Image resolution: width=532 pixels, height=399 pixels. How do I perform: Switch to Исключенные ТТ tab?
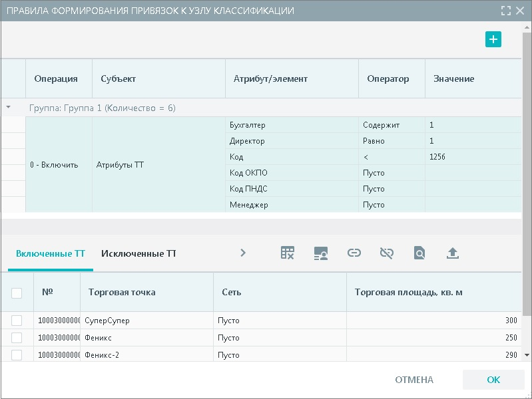(138, 253)
